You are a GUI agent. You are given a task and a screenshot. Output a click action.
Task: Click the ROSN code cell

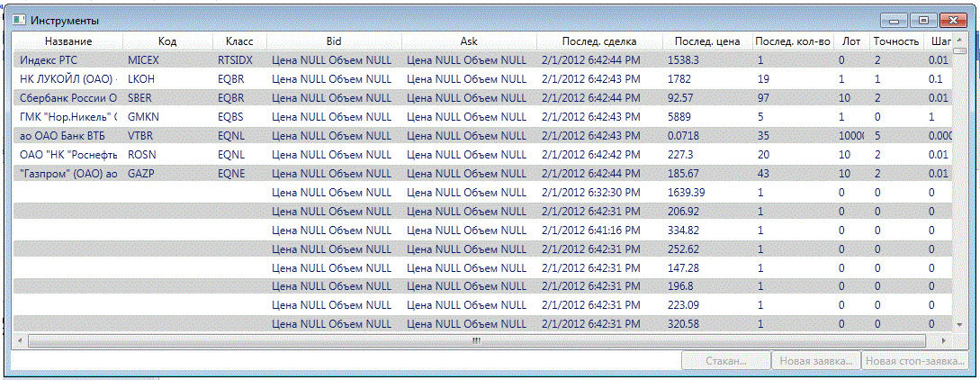coord(140,154)
